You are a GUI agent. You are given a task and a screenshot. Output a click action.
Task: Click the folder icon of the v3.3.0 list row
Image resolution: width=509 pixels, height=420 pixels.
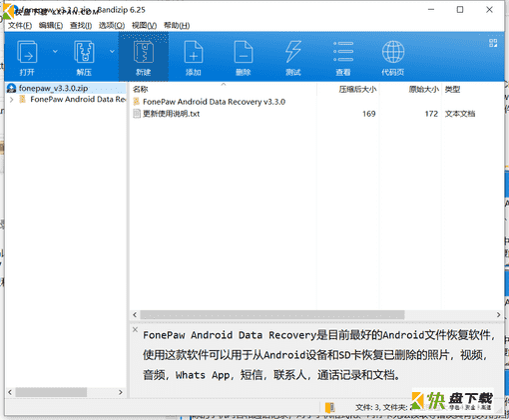(137, 102)
